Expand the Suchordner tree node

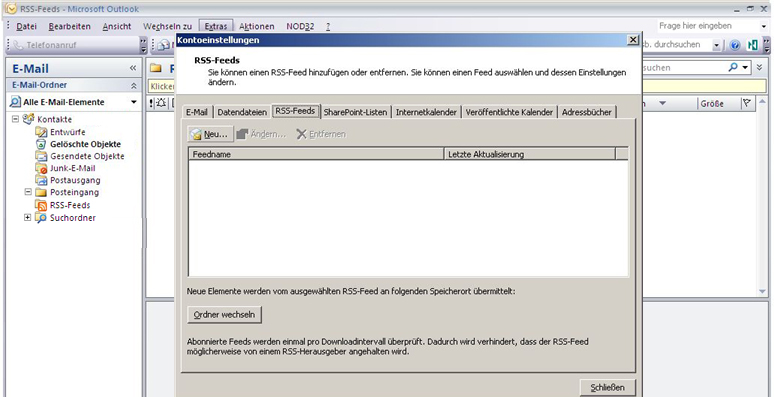point(28,218)
